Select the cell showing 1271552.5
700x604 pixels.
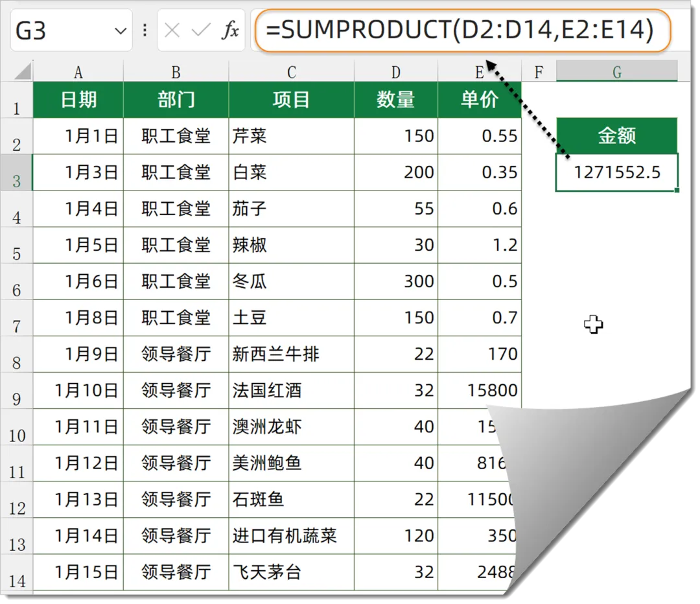[x=616, y=172]
